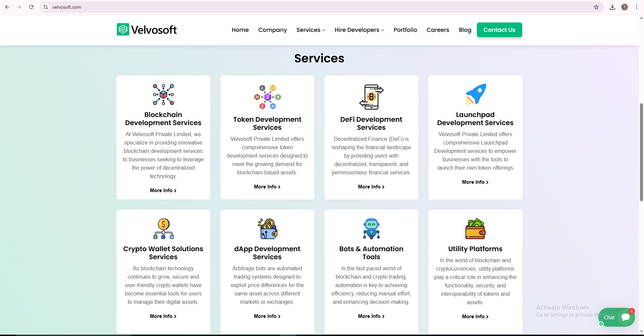Open the browser profile avatar
Screen dimensions: 644x336
click(x=625, y=7)
